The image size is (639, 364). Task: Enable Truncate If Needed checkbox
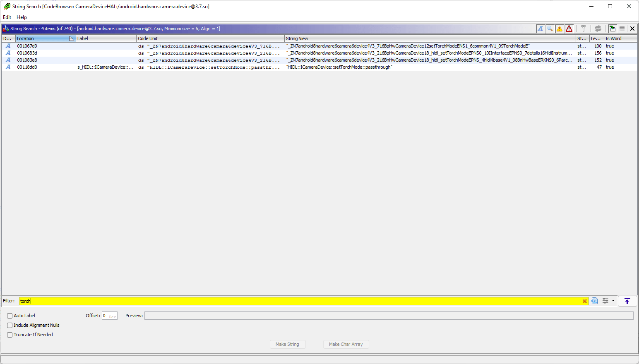coord(10,335)
